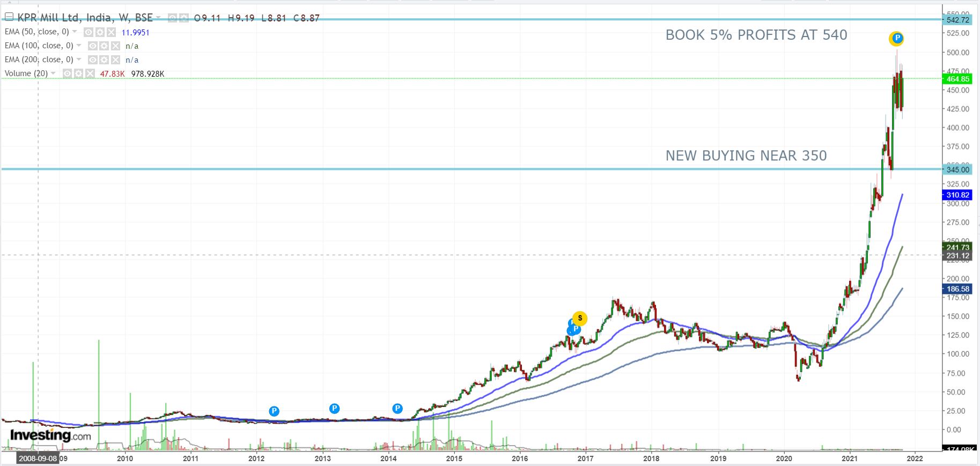Viewport: 980px width, 466px height.
Task: Click the red Volume value 47.83K
Action: 112,74
